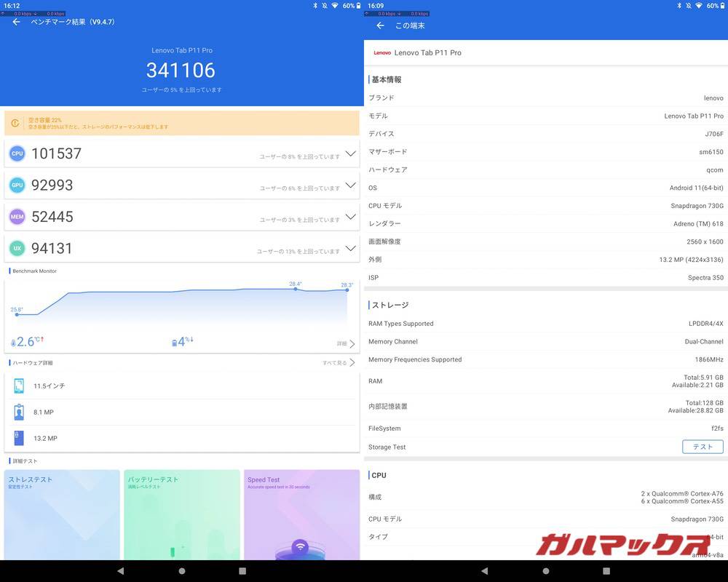728x582 pixels.
Task: Click the back arrow on ベンチマーク結果 screen
Action: [15, 23]
